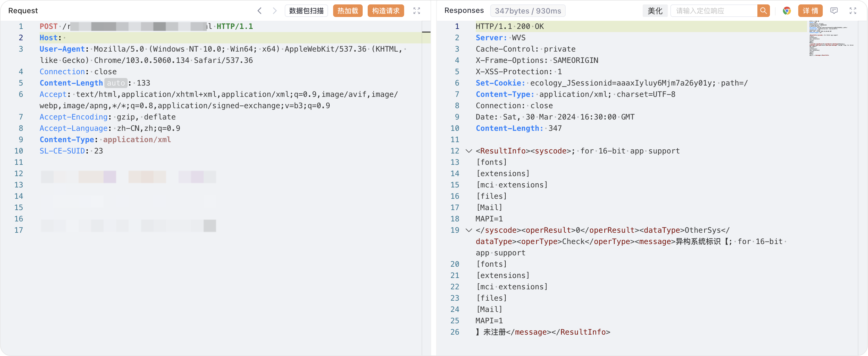The height and width of the screenshot is (356, 868).
Task: Collapse the syscode element on line 19
Action: 468,230
